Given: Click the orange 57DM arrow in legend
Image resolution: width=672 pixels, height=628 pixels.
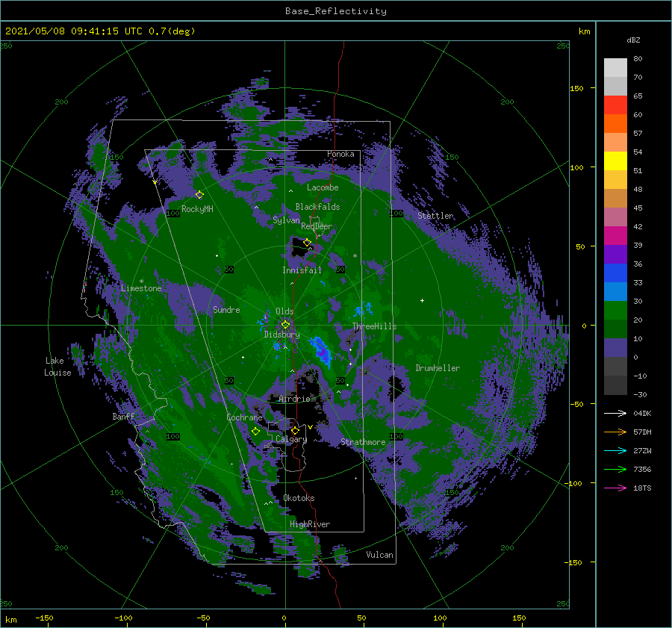Looking at the screenshot, I should [x=615, y=432].
